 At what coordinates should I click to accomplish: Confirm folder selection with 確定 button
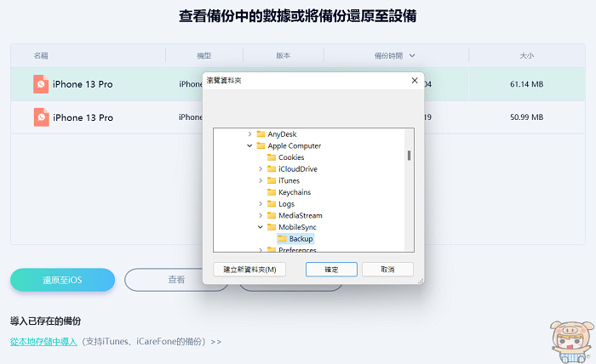click(x=331, y=270)
